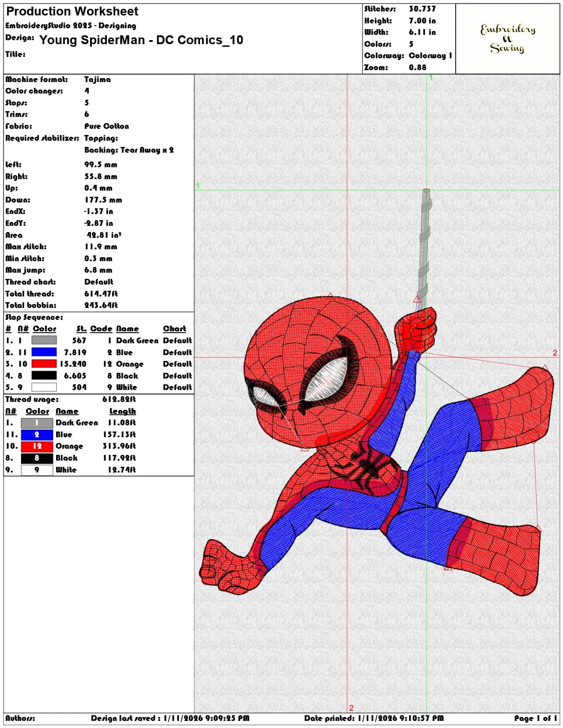
Task: Select the blue Thread usage swatch numbered 2
Action: click(37, 435)
